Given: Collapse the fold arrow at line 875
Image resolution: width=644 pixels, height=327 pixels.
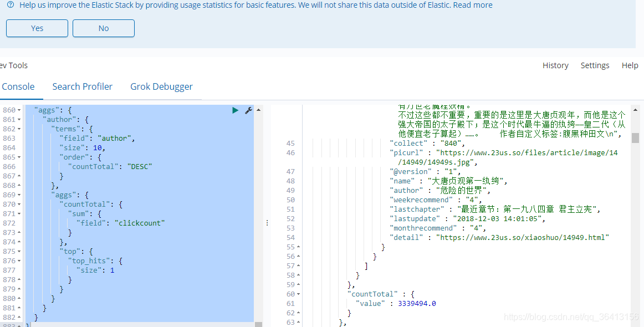Looking at the screenshot, I should point(19,252).
